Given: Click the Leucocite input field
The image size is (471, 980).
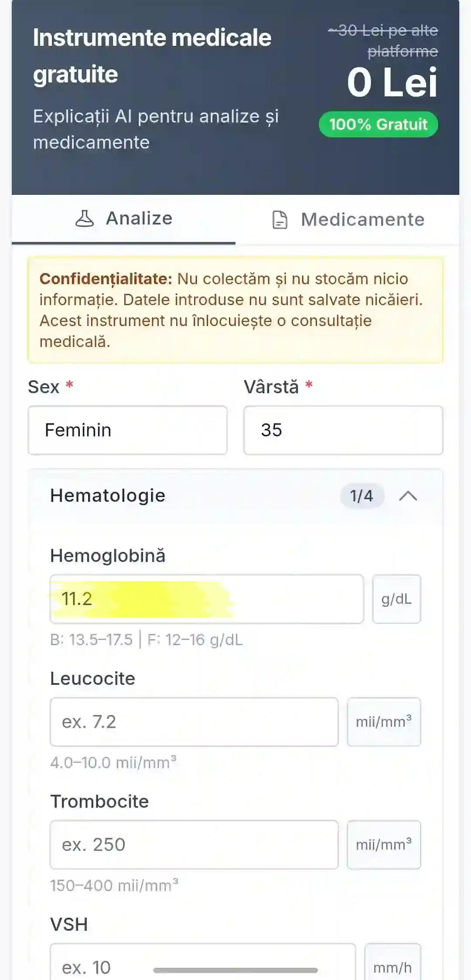Looking at the screenshot, I should [x=194, y=721].
